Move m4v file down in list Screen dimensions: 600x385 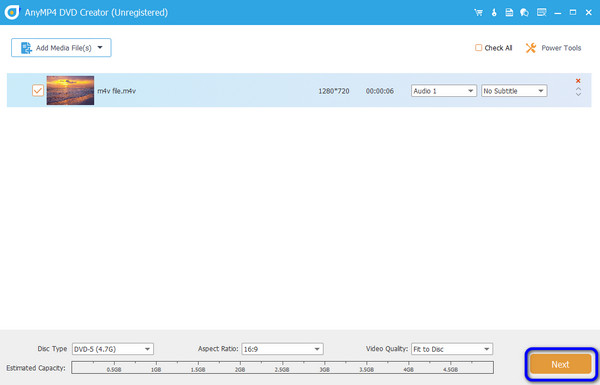coord(578,94)
